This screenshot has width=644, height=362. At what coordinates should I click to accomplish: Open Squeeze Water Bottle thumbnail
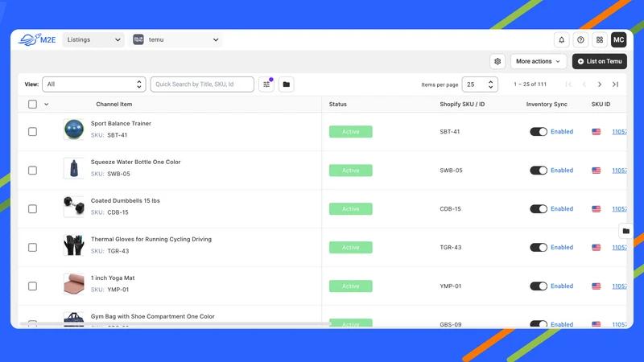[x=74, y=168]
